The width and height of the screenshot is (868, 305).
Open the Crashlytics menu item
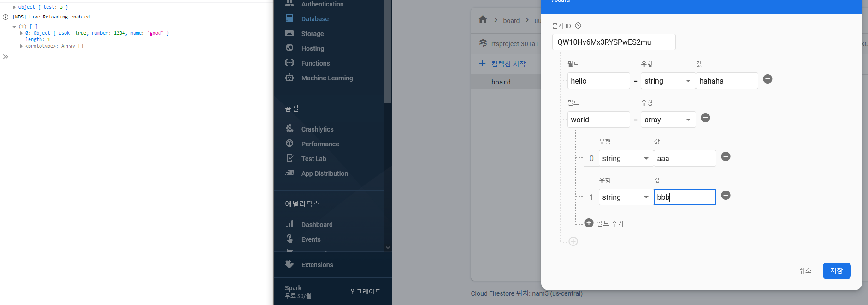click(x=317, y=129)
